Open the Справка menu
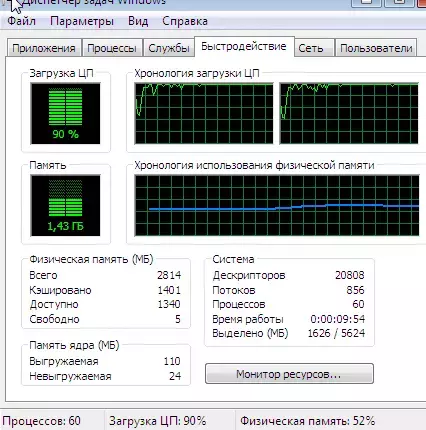The height and width of the screenshot is (430, 426). point(185,21)
